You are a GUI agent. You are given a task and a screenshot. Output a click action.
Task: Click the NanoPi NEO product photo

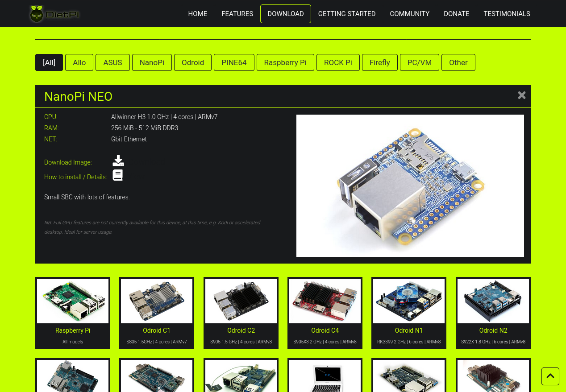pyautogui.click(x=410, y=186)
